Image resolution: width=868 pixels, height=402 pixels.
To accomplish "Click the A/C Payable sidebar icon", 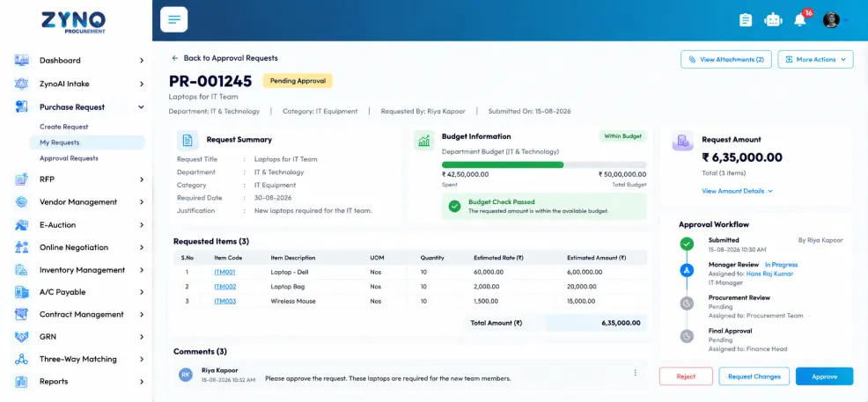I will pos(22,292).
